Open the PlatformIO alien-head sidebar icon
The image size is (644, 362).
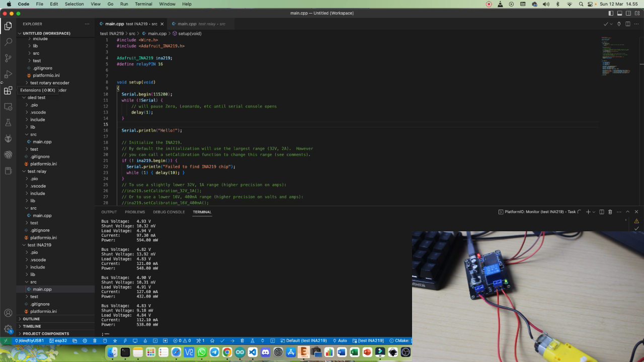pyautogui.click(x=8, y=137)
